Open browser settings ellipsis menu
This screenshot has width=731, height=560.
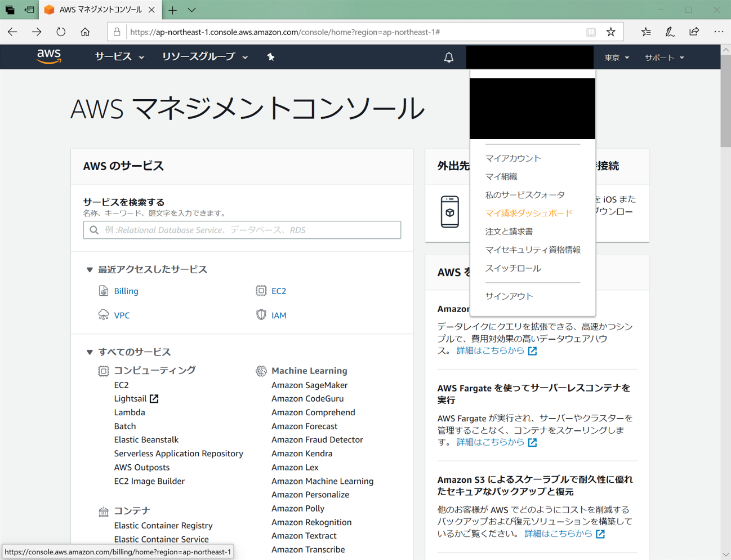(x=719, y=32)
